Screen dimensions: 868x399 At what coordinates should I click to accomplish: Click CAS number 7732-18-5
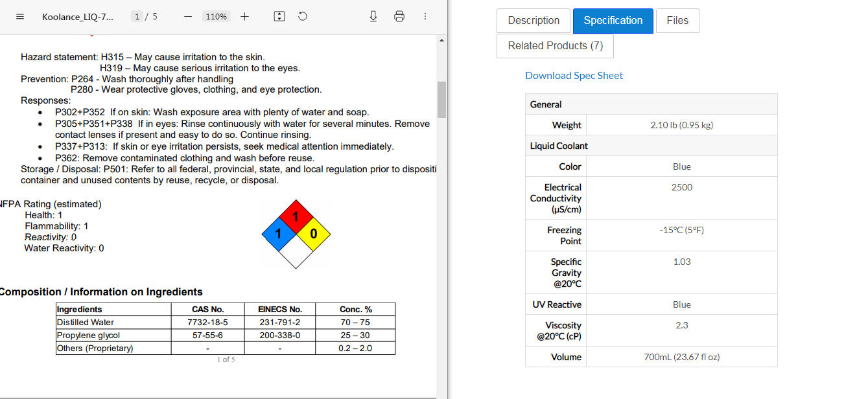[207, 322]
